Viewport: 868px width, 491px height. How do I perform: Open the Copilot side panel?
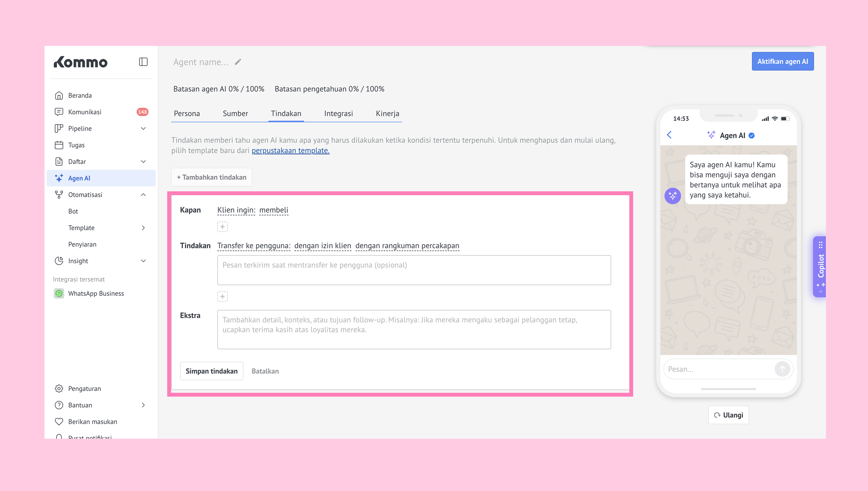click(x=820, y=266)
